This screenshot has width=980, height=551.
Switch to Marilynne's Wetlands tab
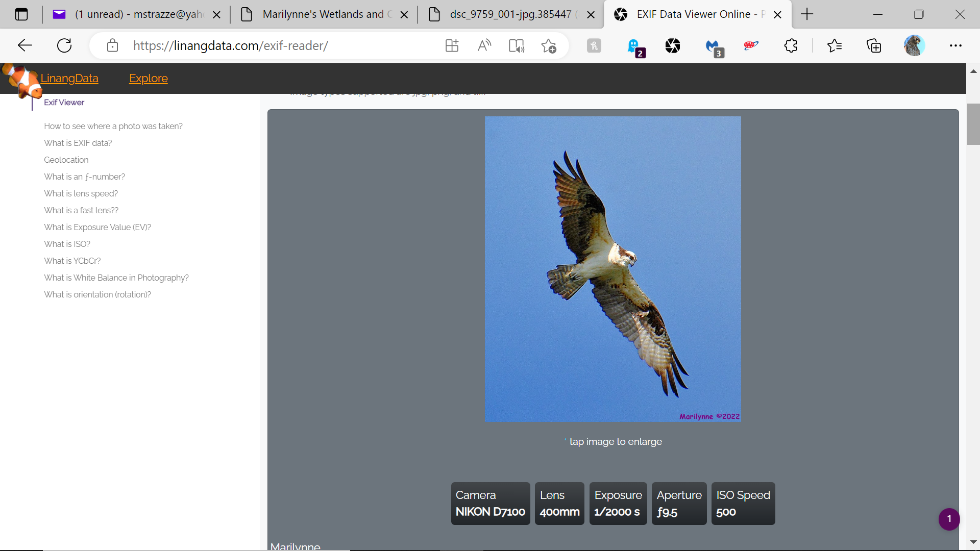[323, 14]
